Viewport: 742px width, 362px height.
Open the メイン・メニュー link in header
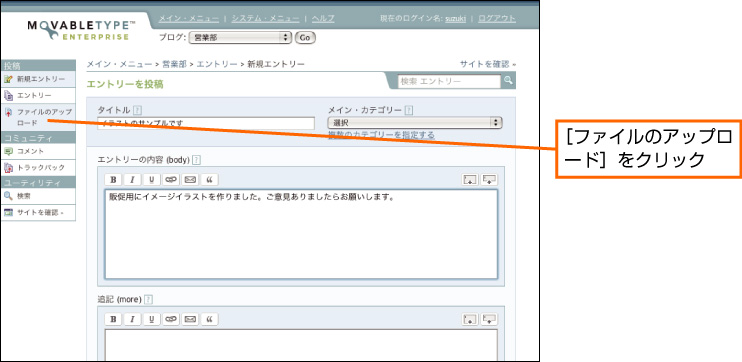point(189,18)
